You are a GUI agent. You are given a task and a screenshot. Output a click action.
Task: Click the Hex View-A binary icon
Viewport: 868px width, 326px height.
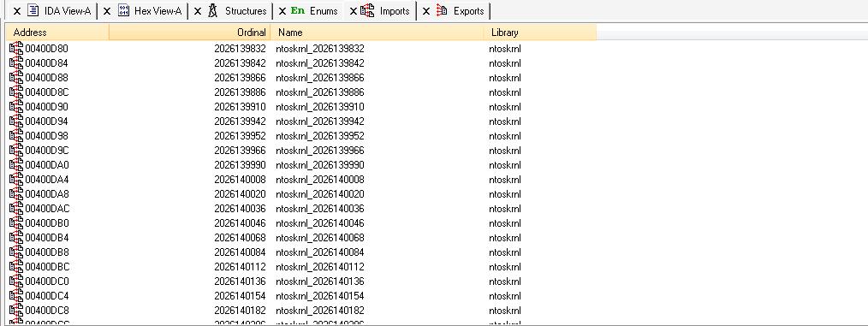[x=124, y=10]
